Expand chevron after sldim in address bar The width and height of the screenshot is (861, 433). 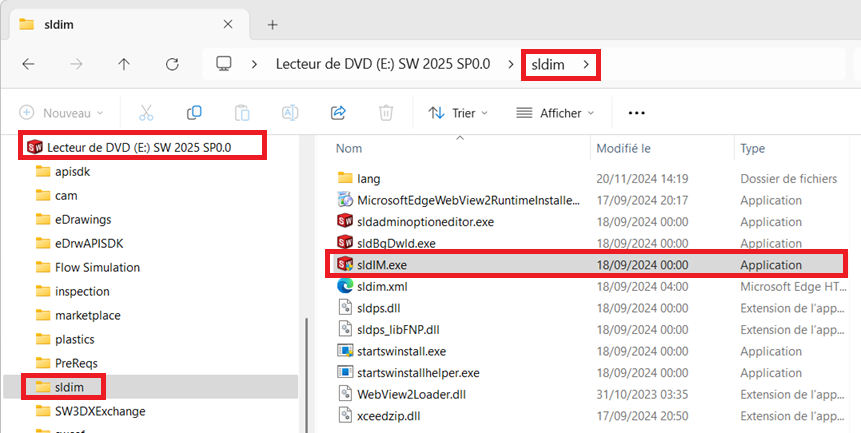(x=586, y=65)
